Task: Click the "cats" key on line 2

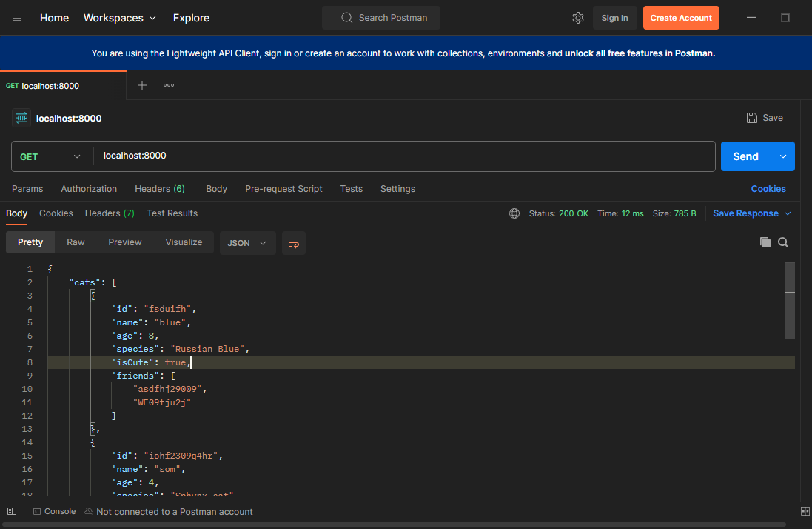Action: click(85, 282)
